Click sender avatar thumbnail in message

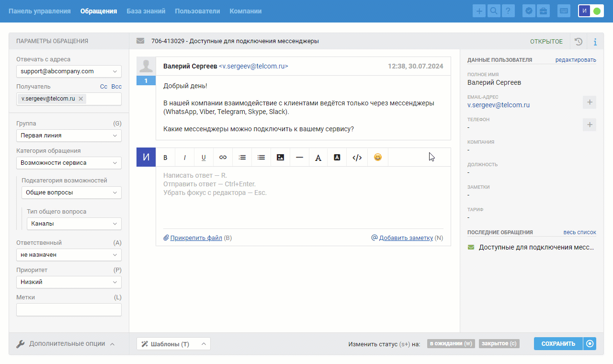pos(146,67)
